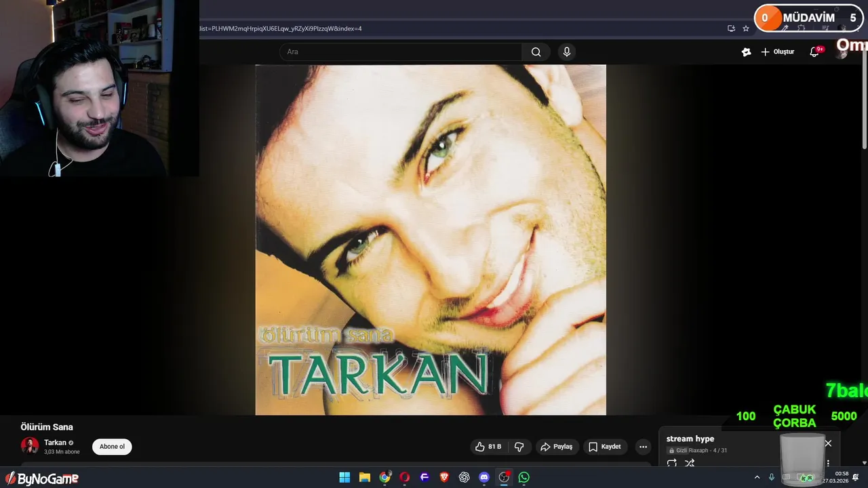
Task: Save the video with Kaydet
Action: click(x=604, y=447)
